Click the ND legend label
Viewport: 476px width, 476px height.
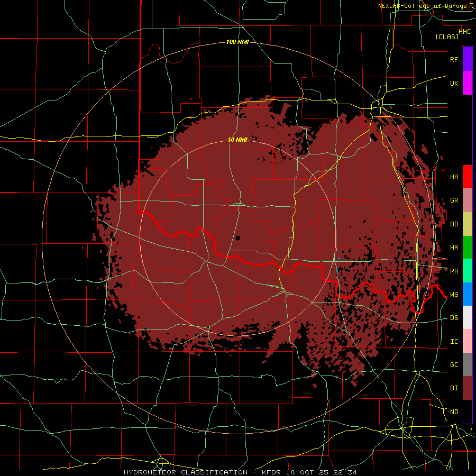454,412
